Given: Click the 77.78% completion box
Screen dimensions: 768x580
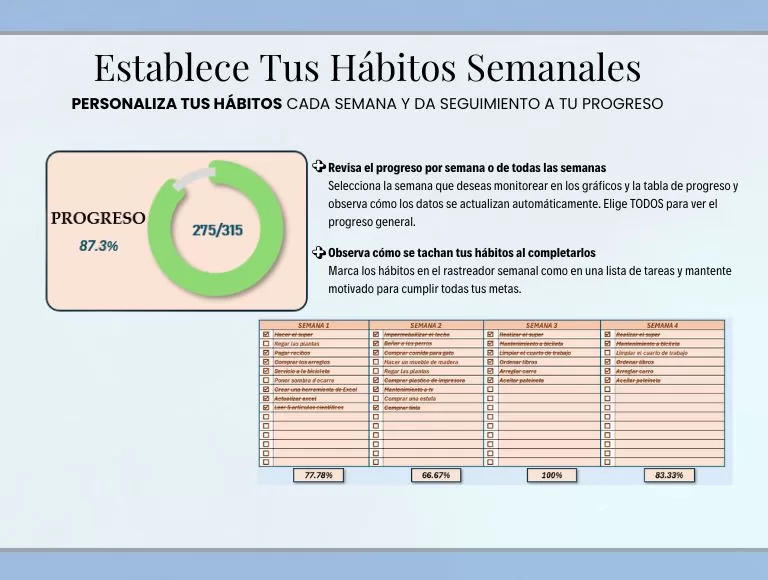Looking at the screenshot, I should (318, 475).
